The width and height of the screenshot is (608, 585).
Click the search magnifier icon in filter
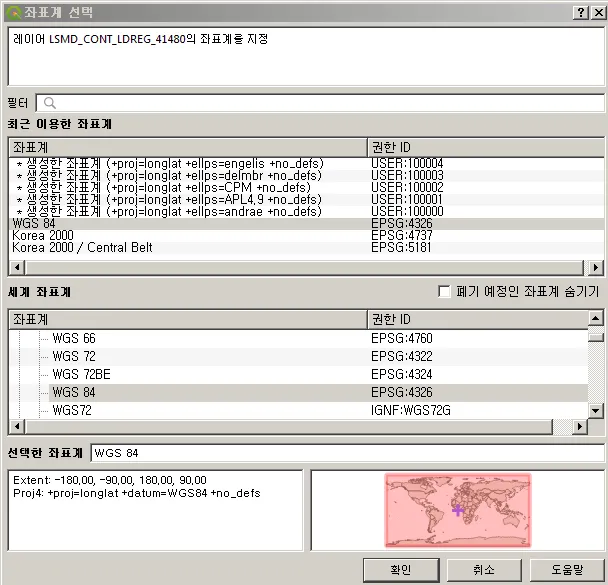[x=49, y=103]
